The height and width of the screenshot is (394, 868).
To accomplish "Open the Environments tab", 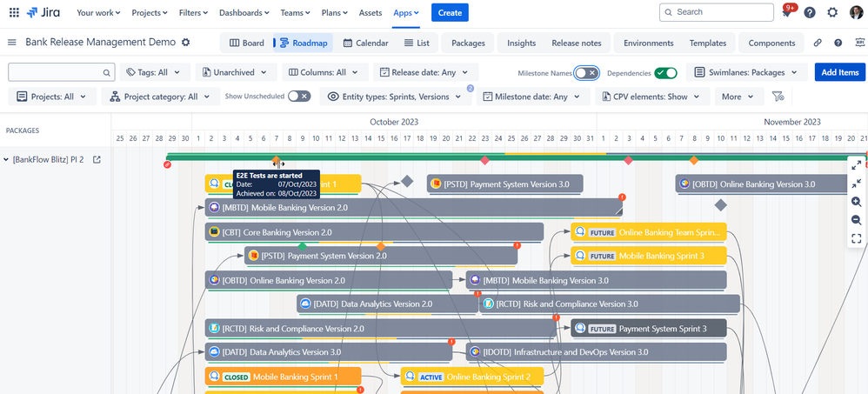I will [648, 43].
